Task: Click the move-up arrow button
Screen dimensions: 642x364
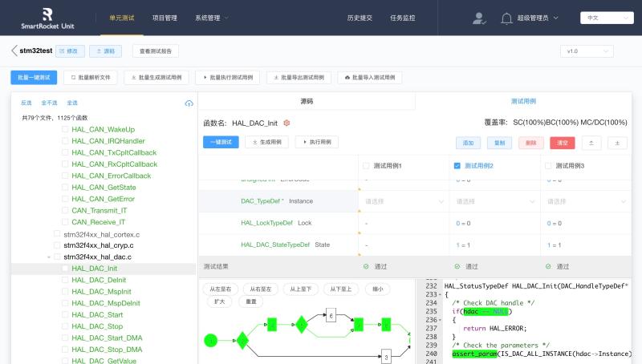Action: [x=591, y=142]
